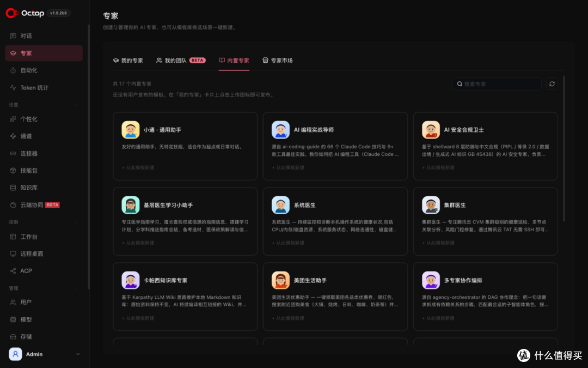Create from 集群医生 template
The width and height of the screenshot is (588, 368).
click(x=438, y=243)
